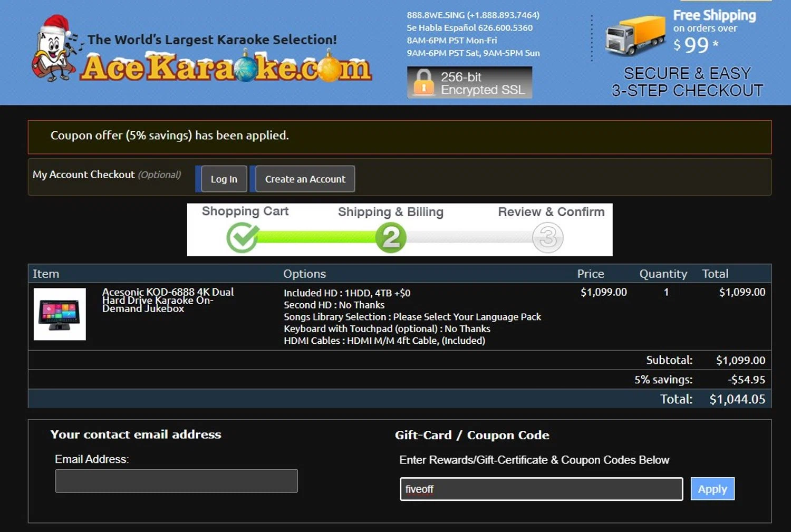Click the Shopping Cart green checkmark step
The image size is (791, 532).
(243, 237)
